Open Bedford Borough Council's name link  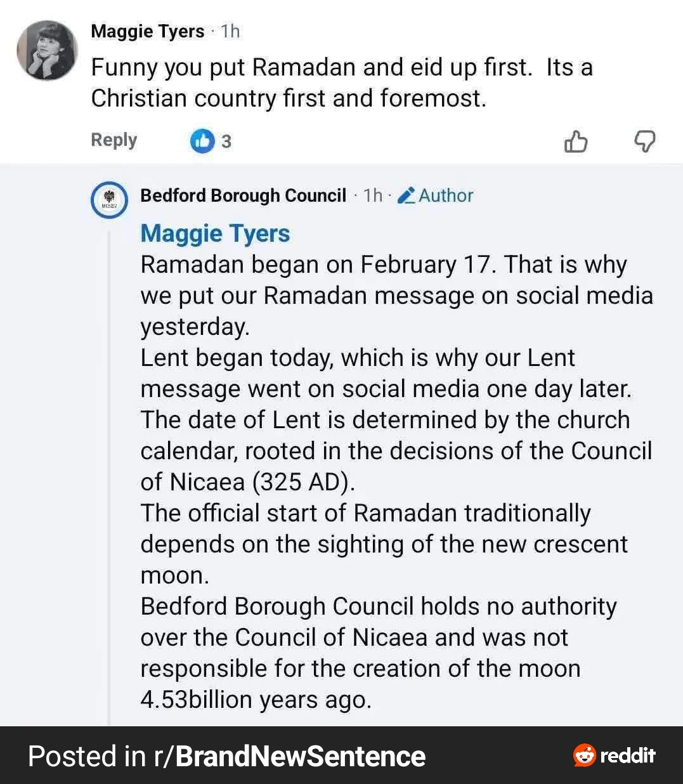(243, 195)
